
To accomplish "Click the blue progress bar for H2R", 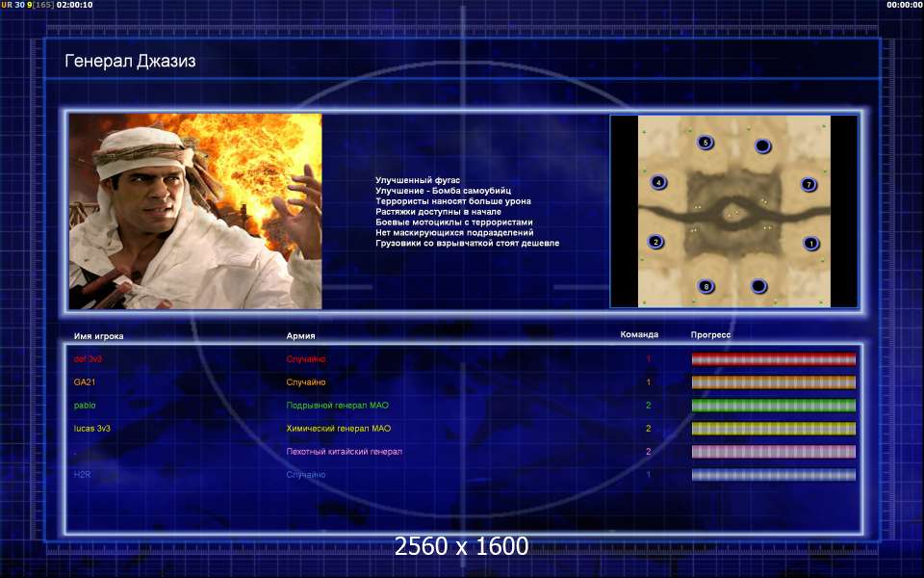I will [773, 475].
